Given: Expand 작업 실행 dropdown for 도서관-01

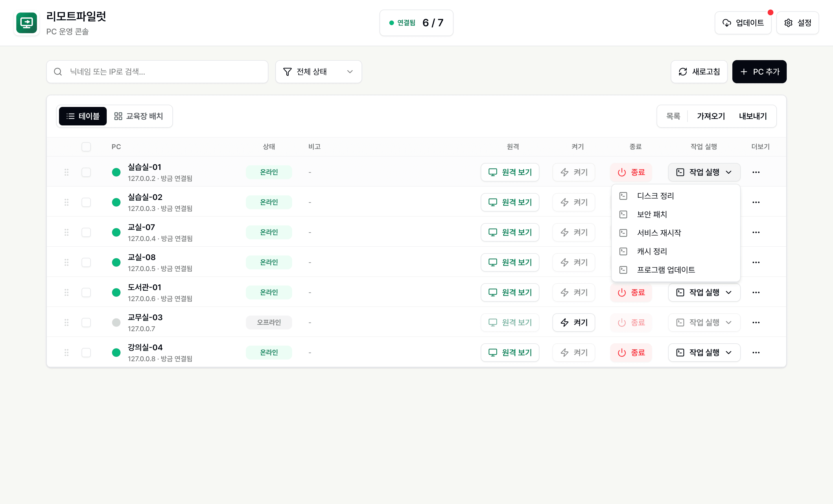Looking at the screenshot, I should click(x=704, y=292).
